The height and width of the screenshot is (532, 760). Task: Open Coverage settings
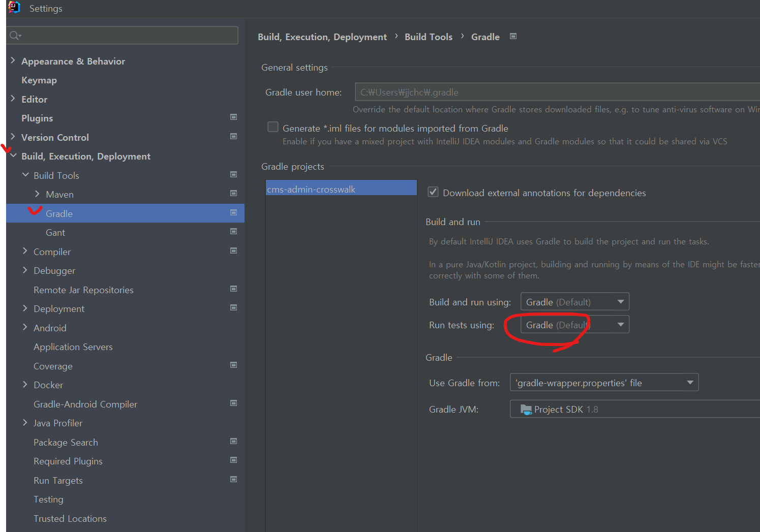[x=53, y=366]
